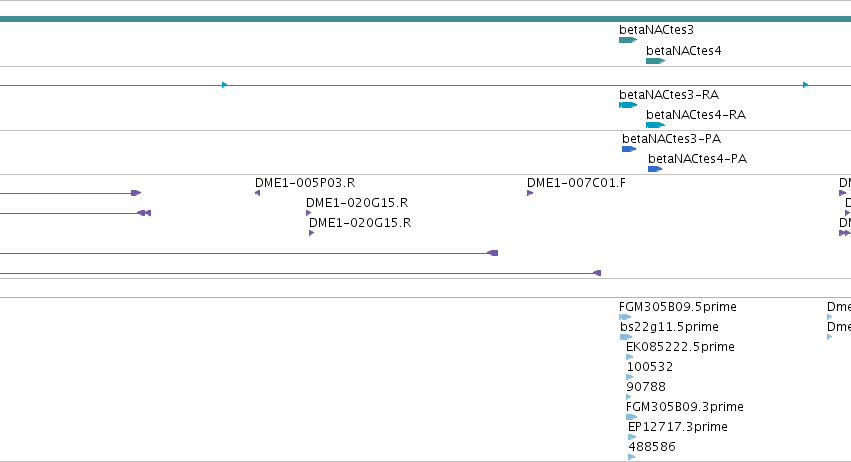
Task: Open the EP12717.3prime EST label
Action: [x=677, y=427]
